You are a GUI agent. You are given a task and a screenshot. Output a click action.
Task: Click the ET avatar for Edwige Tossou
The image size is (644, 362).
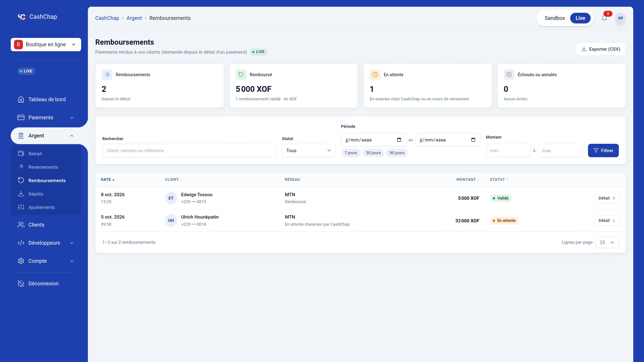pos(171,198)
